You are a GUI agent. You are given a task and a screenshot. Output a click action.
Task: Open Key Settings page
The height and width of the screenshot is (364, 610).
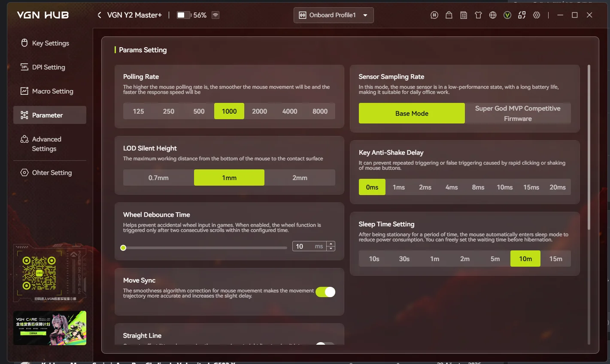pyautogui.click(x=50, y=43)
